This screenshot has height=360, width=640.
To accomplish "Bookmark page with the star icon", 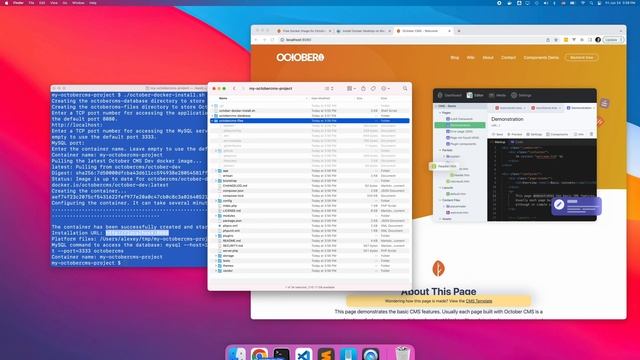I will click(556, 40).
